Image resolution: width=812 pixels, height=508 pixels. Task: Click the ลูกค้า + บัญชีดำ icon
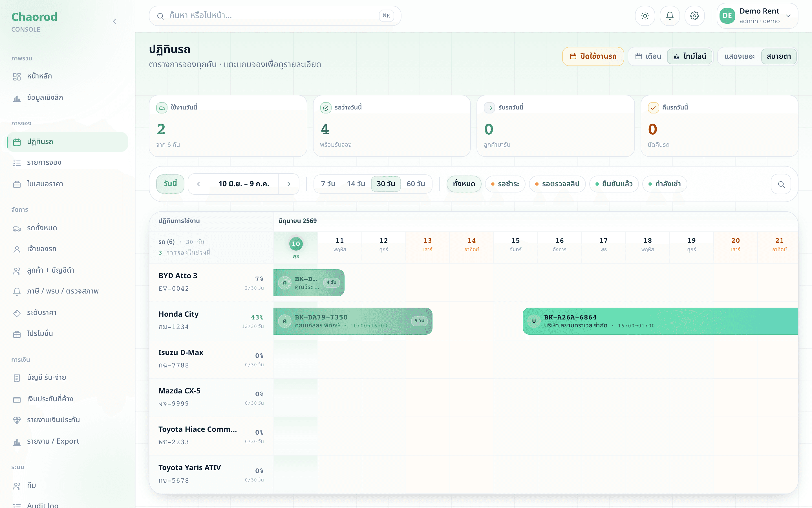coord(17,271)
